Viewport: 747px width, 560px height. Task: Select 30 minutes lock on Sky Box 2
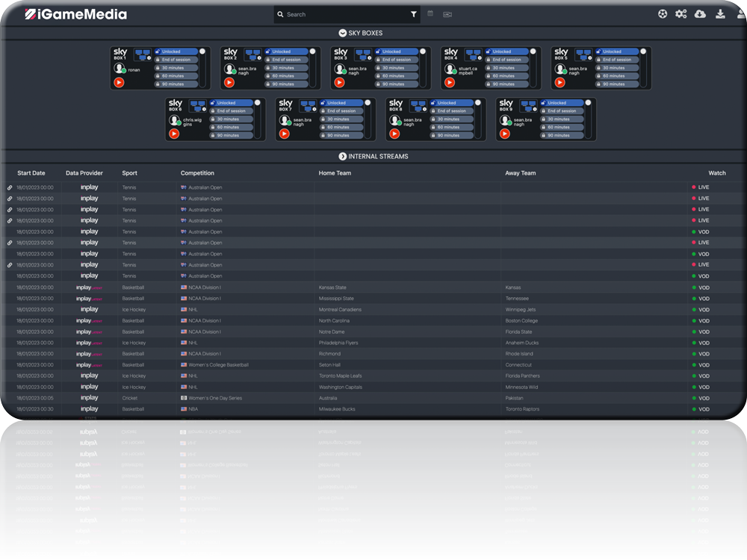tap(287, 68)
